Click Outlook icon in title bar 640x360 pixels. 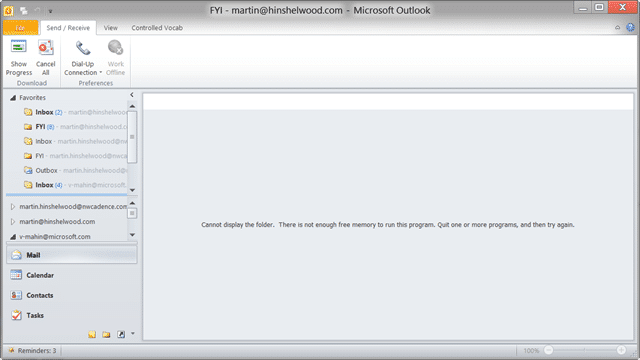[9, 11]
